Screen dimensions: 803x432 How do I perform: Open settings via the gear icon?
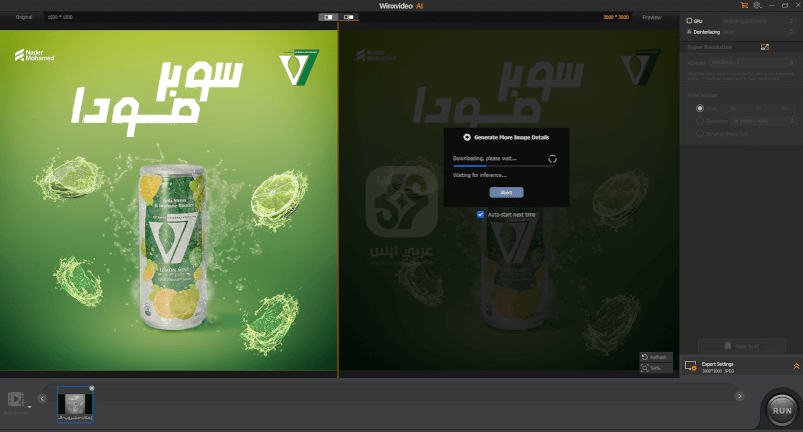point(757,5)
